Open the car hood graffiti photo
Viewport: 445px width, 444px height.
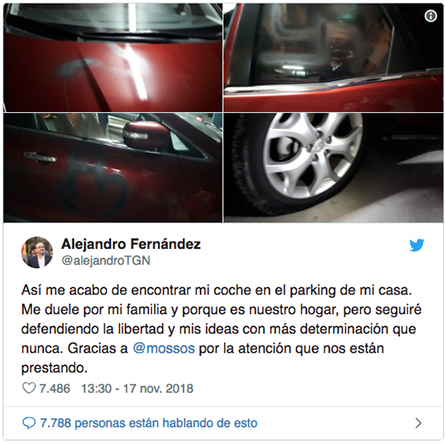(x=113, y=57)
